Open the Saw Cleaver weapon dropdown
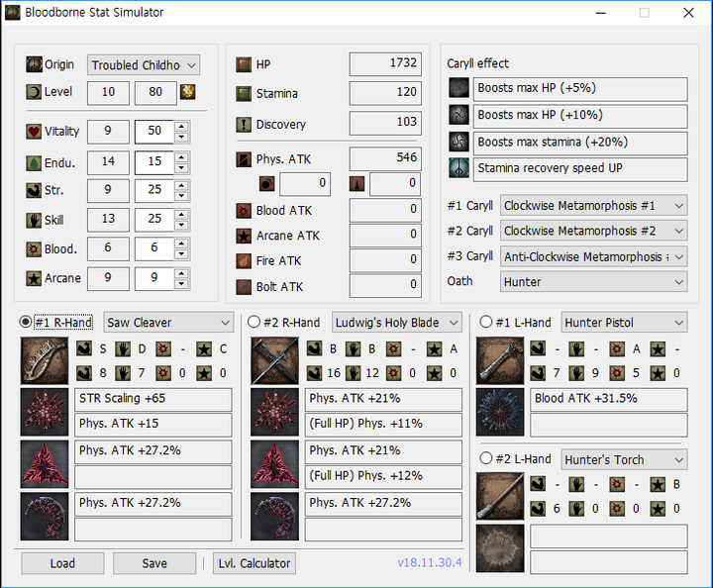 168,323
